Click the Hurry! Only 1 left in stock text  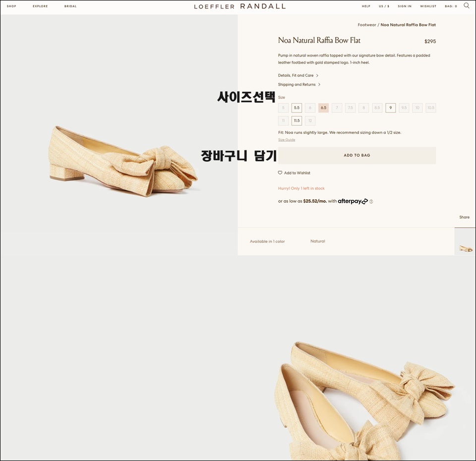301,188
